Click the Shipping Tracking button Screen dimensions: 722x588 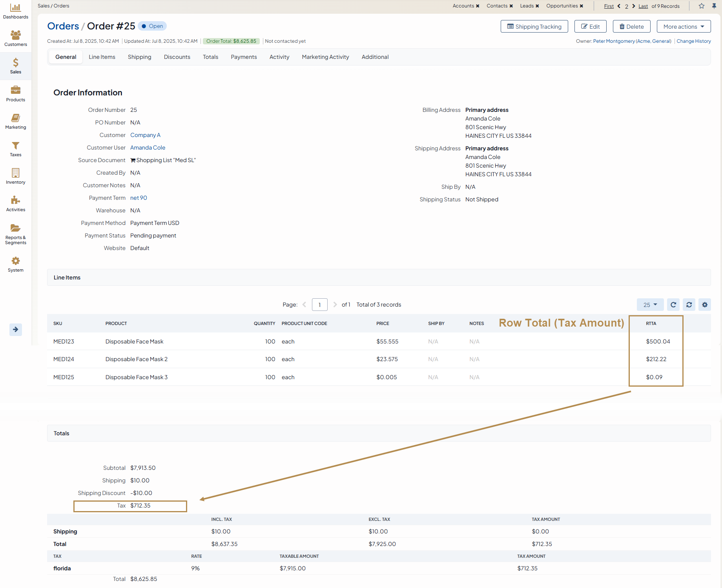[534, 27]
